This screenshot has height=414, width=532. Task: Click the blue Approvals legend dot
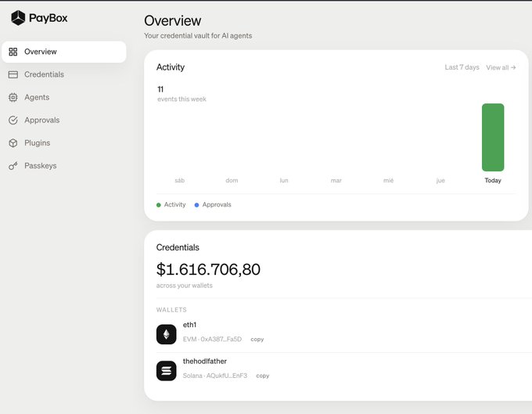pyautogui.click(x=196, y=205)
